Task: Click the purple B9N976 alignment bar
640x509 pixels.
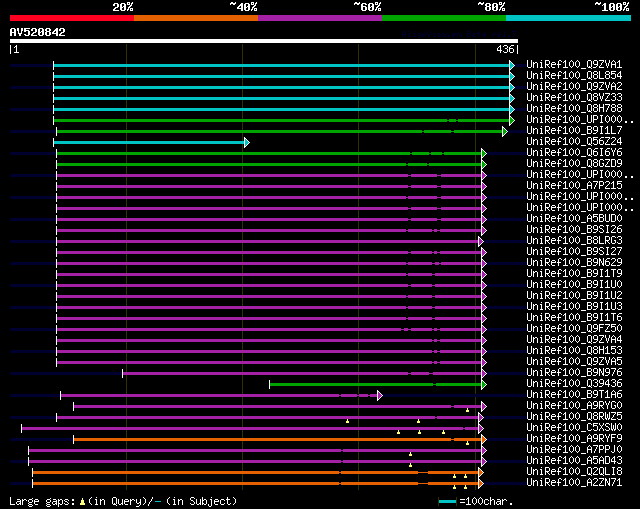Action: 302,373
